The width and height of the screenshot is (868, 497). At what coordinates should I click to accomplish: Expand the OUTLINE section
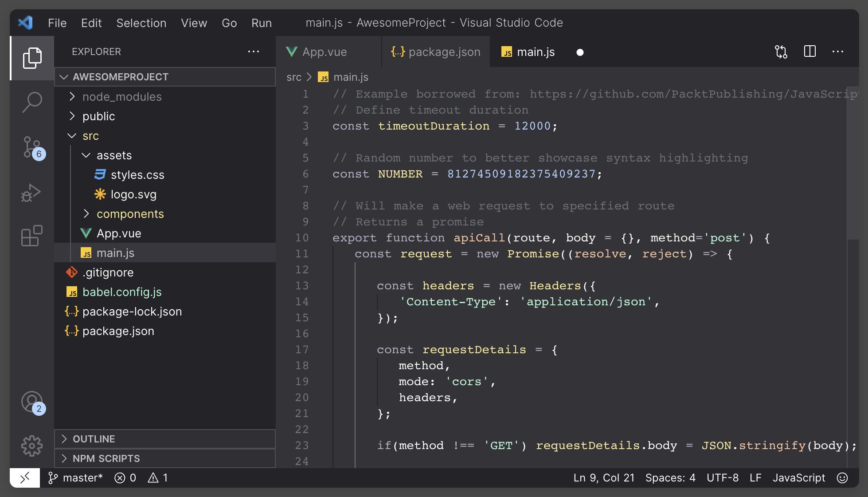click(x=94, y=439)
